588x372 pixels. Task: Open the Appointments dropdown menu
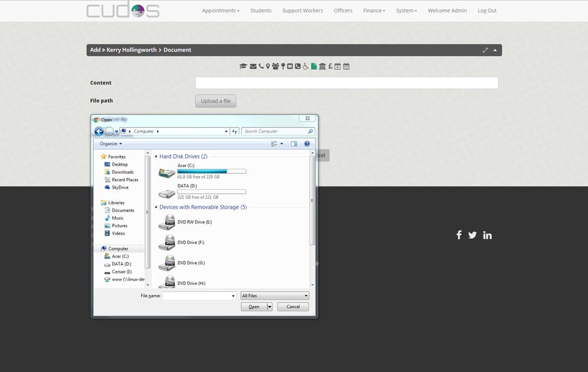coord(221,10)
